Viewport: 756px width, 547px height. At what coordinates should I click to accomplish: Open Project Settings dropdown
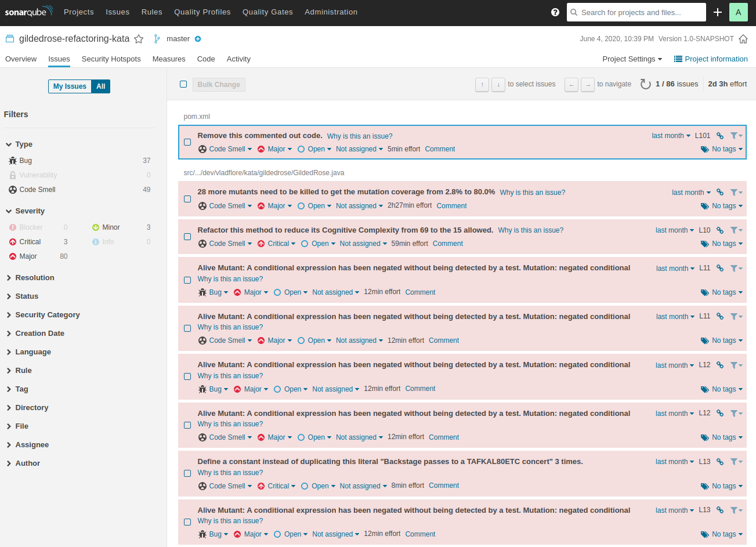click(x=632, y=59)
